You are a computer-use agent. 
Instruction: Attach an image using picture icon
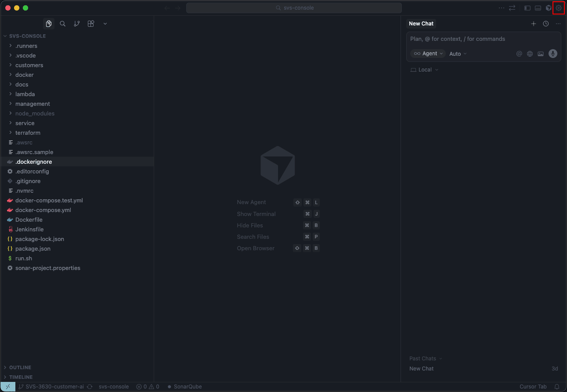pyautogui.click(x=541, y=54)
